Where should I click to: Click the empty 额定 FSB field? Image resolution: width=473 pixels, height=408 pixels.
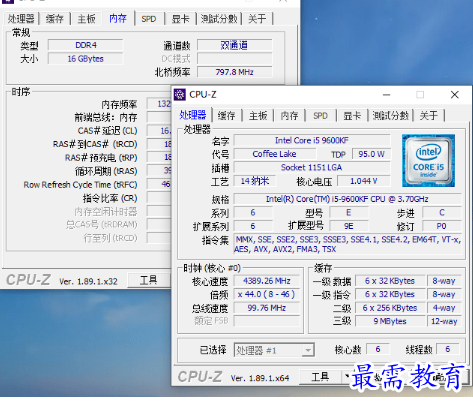click(x=267, y=321)
